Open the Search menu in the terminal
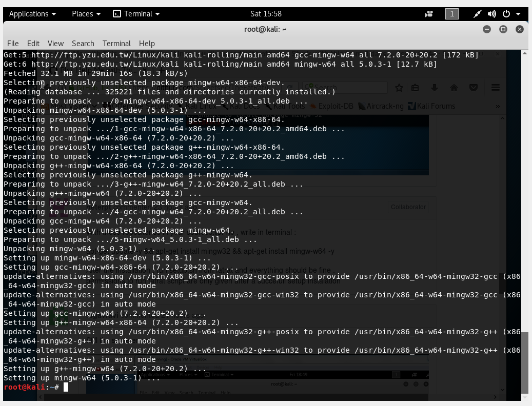 click(83, 44)
